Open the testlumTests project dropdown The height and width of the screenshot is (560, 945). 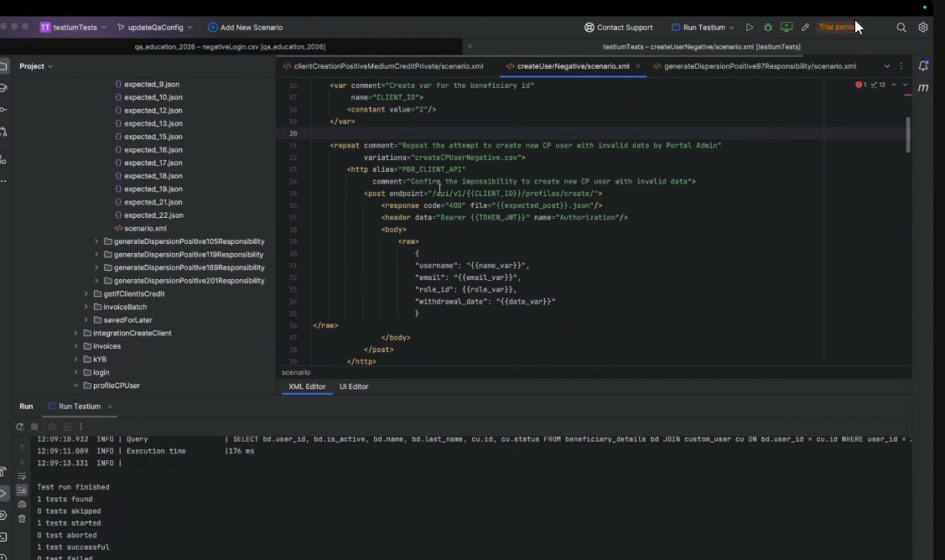click(73, 27)
